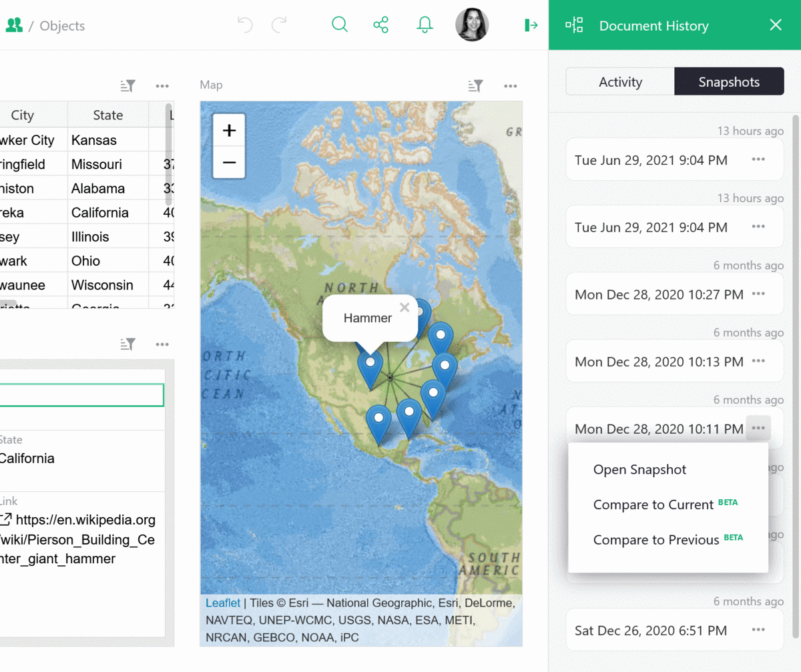Screen dimensions: 801x672
Task: Open options for Dec 28 10:27 PM snapshot
Action: tap(758, 294)
